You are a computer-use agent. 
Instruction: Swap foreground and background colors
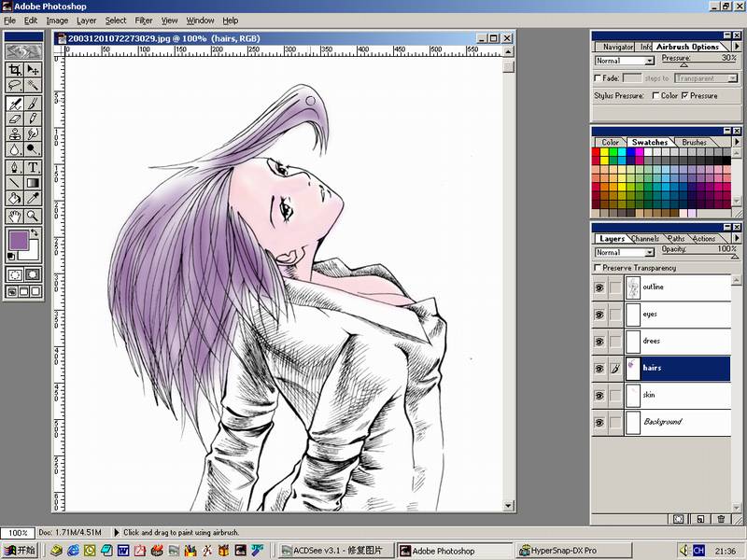35,233
